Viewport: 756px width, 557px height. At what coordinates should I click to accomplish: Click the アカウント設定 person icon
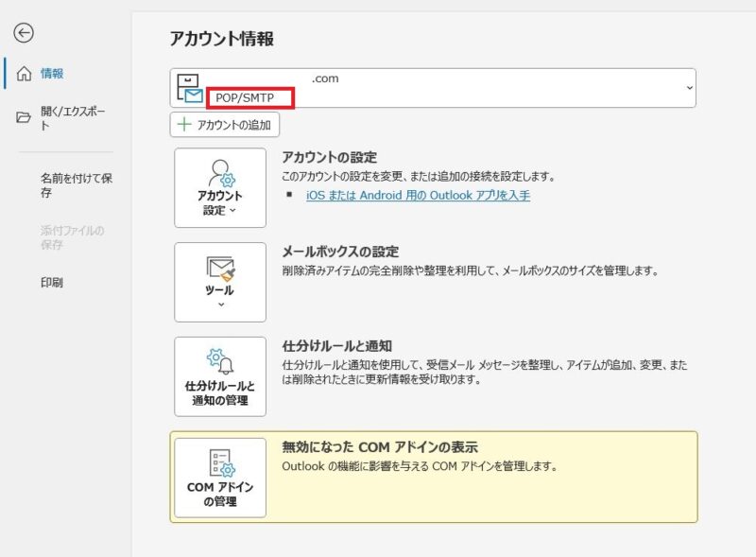219,170
